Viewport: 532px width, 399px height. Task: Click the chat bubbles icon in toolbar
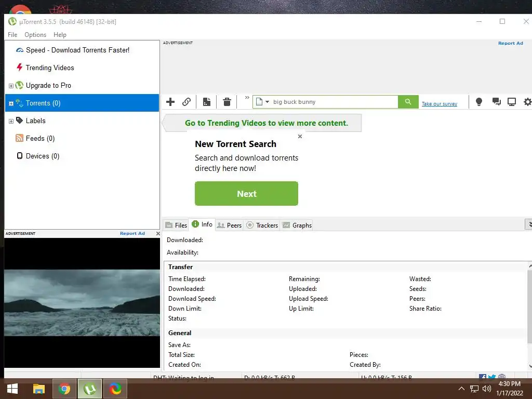[496, 102]
